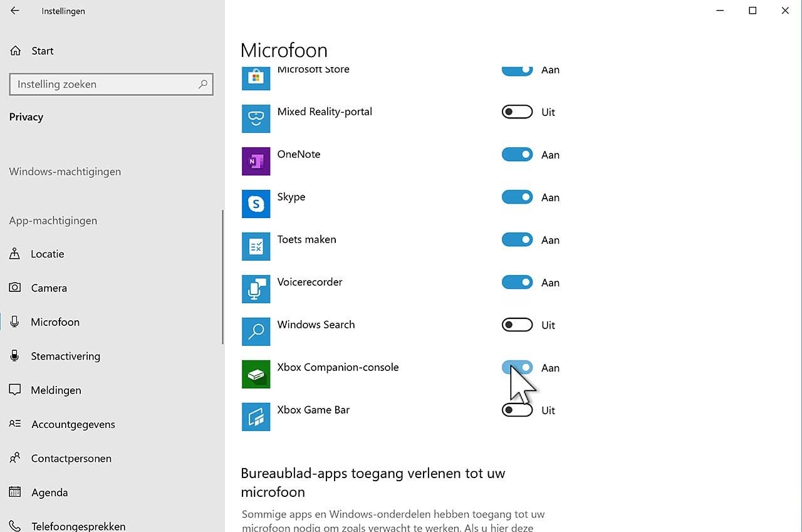Enable microphone for Windows Search
This screenshot has width=802, height=532.
[517, 325]
